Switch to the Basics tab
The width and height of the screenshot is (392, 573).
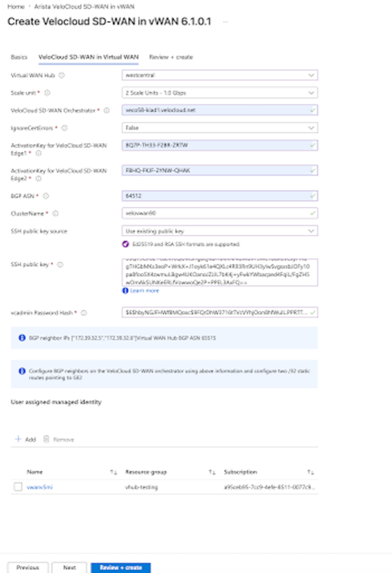pyautogui.click(x=19, y=57)
